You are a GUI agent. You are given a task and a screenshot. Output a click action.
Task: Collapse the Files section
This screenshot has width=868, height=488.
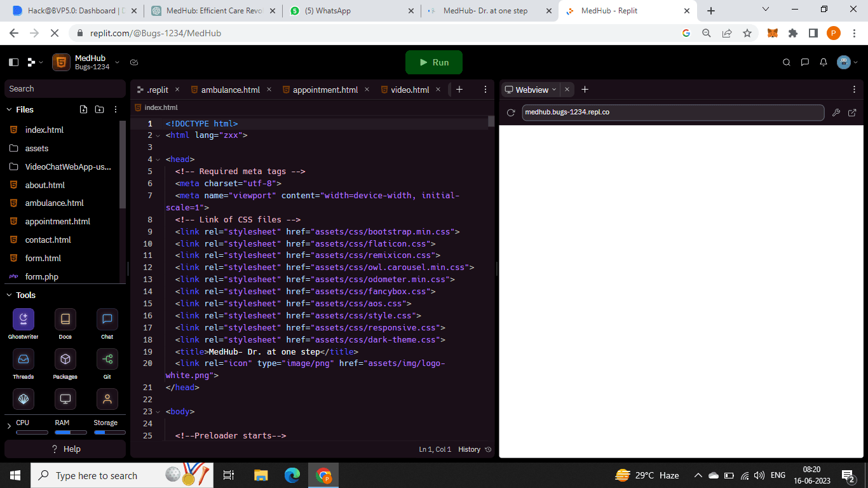click(x=10, y=109)
